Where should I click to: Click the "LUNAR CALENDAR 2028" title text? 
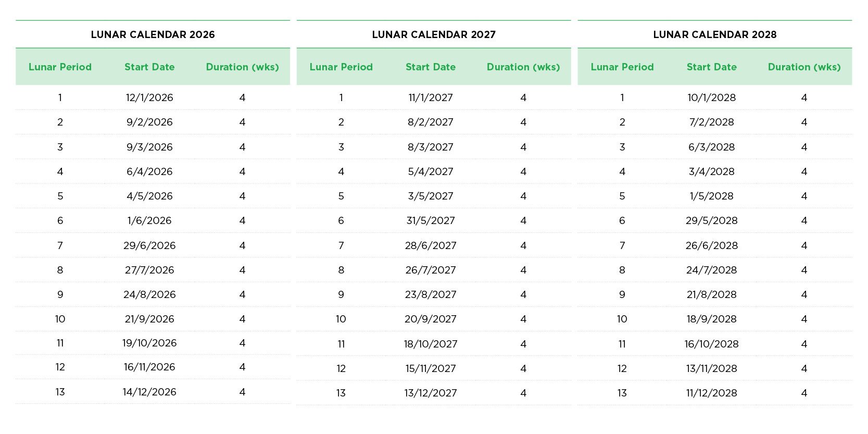(715, 34)
